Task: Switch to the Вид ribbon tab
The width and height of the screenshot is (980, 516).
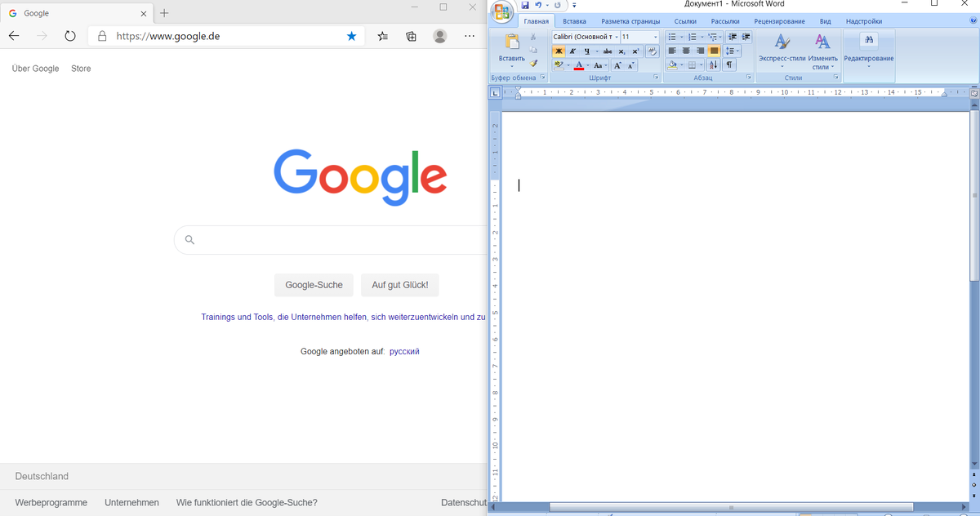Action: pos(825,21)
